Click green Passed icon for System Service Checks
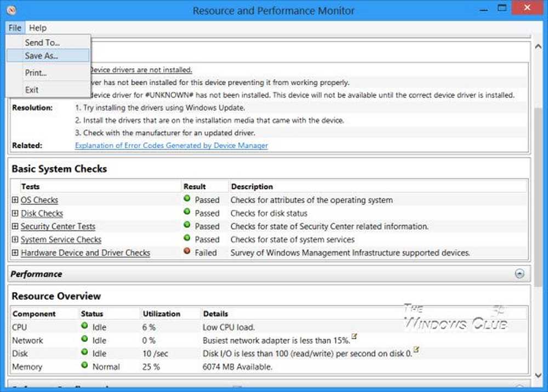 click(187, 238)
